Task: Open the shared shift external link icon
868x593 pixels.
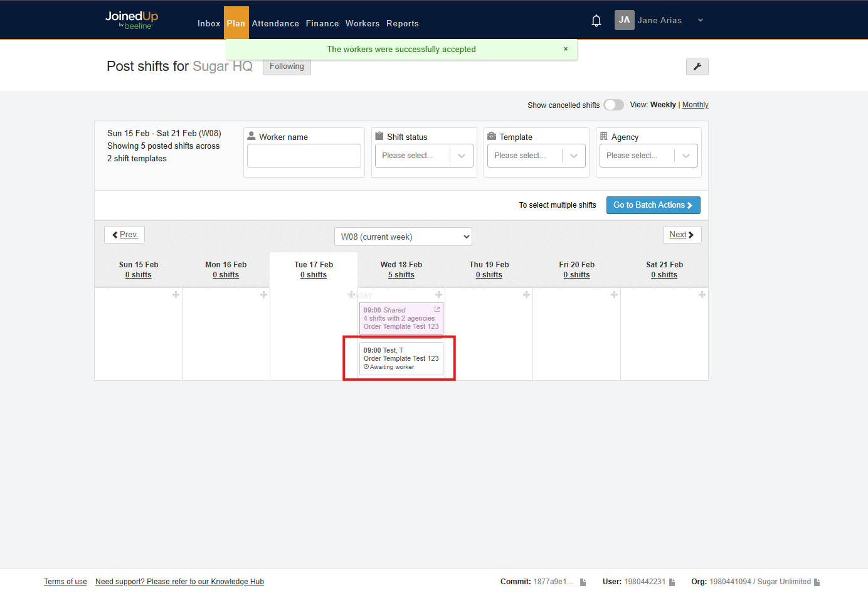Action: [x=437, y=309]
